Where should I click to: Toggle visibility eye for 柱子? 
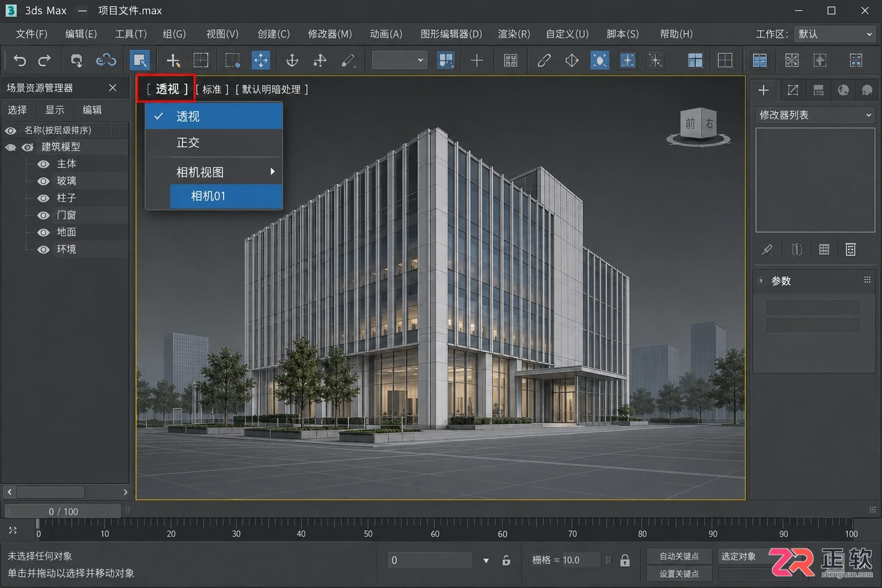[43, 198]
